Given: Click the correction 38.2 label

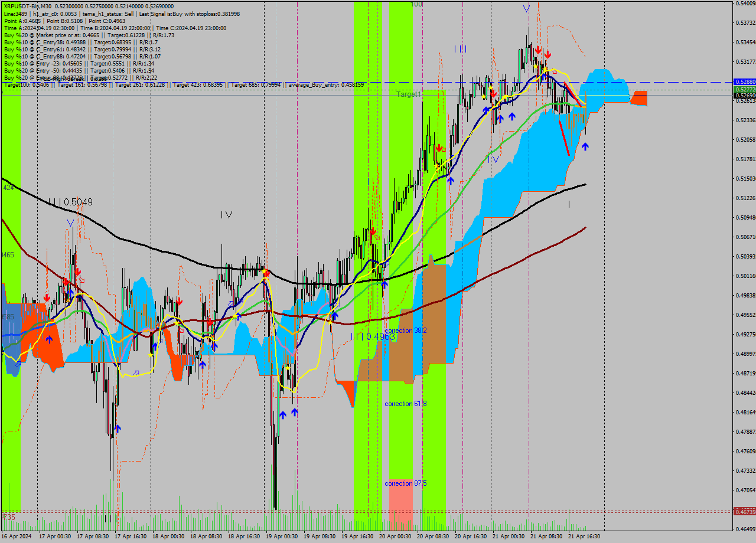Looking at the screenshot, I should tap(405, 331).
